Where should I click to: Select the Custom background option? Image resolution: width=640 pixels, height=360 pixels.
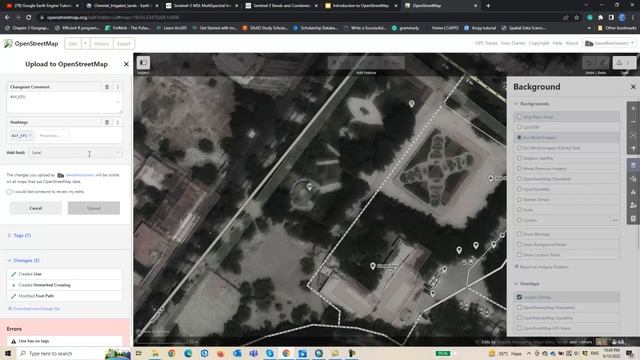[x=561, y=220]
